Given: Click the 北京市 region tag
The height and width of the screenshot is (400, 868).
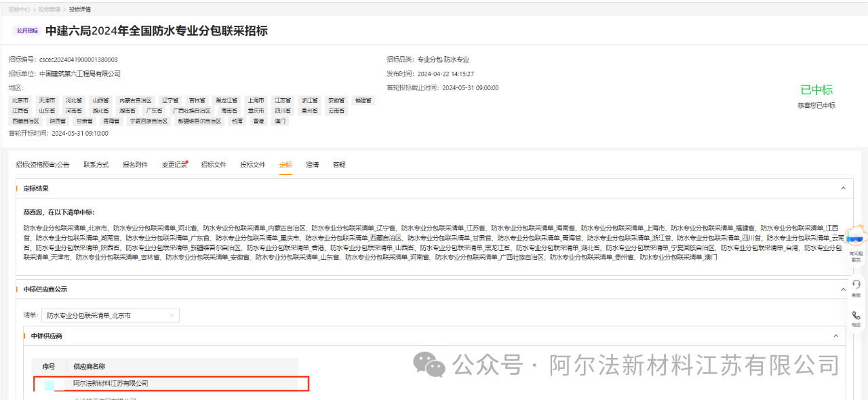Looking at the screenshot, I should pos(21,100).
